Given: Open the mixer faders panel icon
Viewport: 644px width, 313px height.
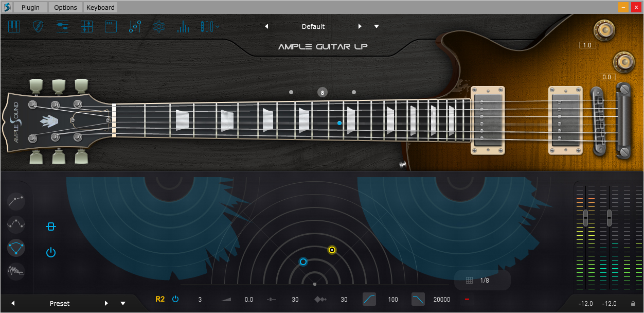Looking at the screenshot, I should (x=135, y=26).
